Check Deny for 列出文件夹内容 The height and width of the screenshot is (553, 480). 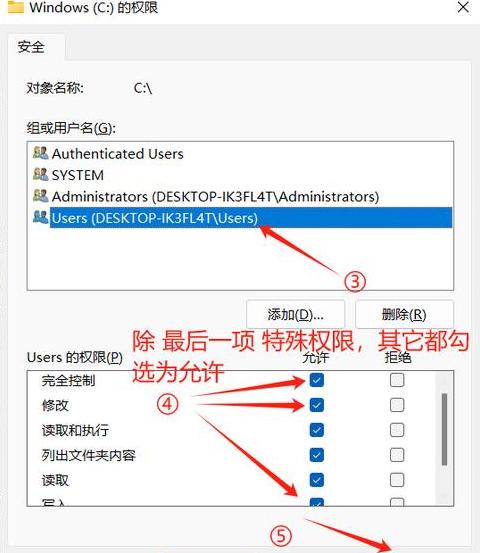(x=397, y=455)
